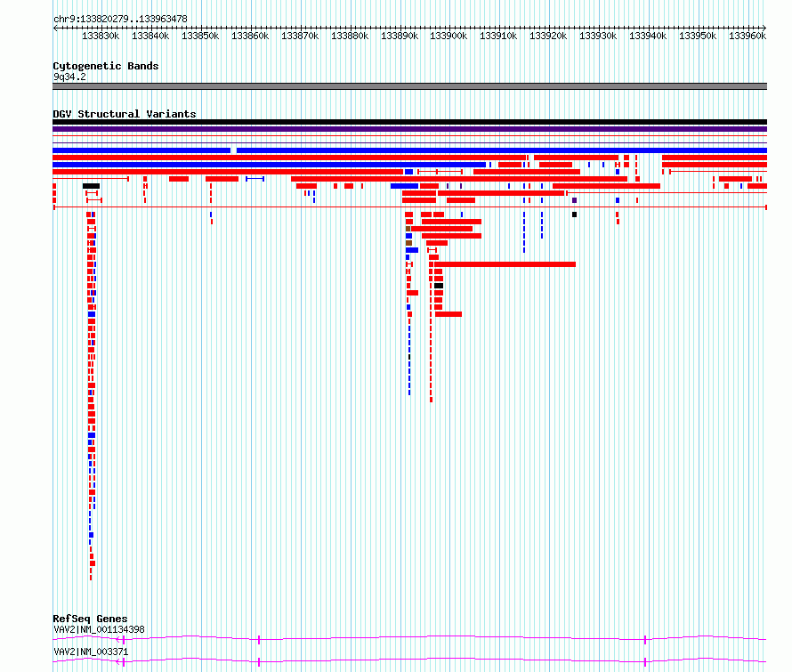This screenshot has height=672, width=792.
Task: Click the chr9:133820279..133963478 coordinates text
Action: click(x=120, y=19)
